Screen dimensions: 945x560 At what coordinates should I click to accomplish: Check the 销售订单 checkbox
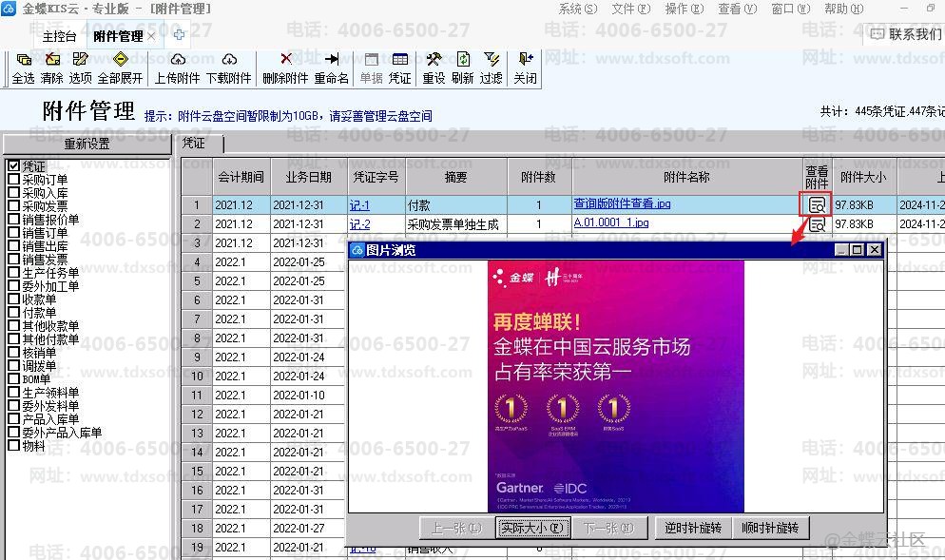point(14,231)
